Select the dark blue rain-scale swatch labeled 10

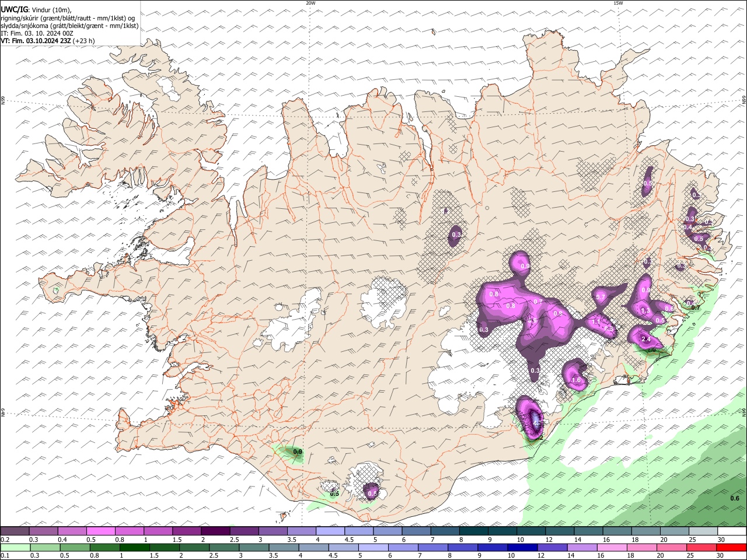[522, 548]
